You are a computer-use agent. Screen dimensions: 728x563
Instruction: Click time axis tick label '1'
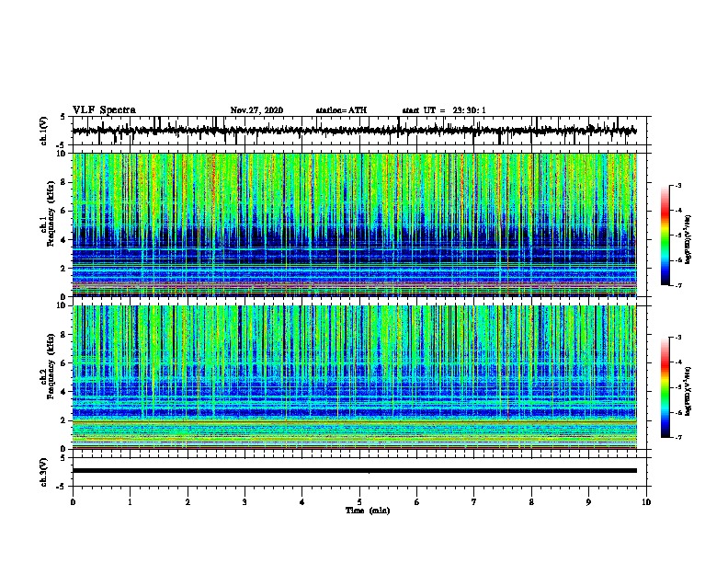130,502
